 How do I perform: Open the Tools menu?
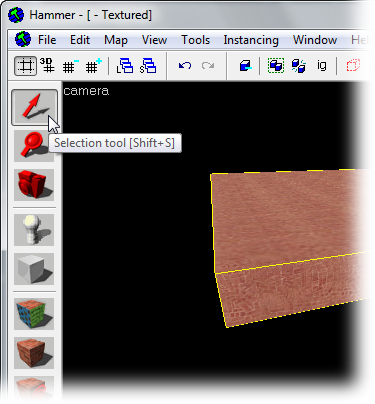tap(195, 40)
